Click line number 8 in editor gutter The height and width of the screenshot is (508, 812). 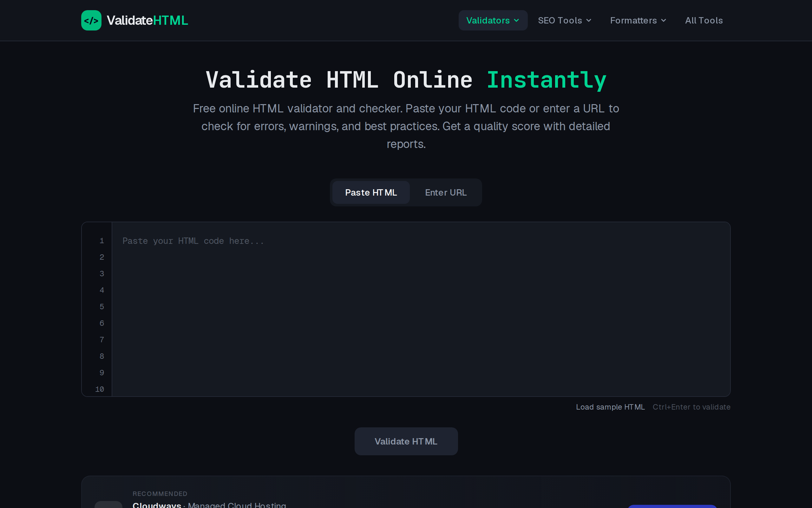pos(102,356)
